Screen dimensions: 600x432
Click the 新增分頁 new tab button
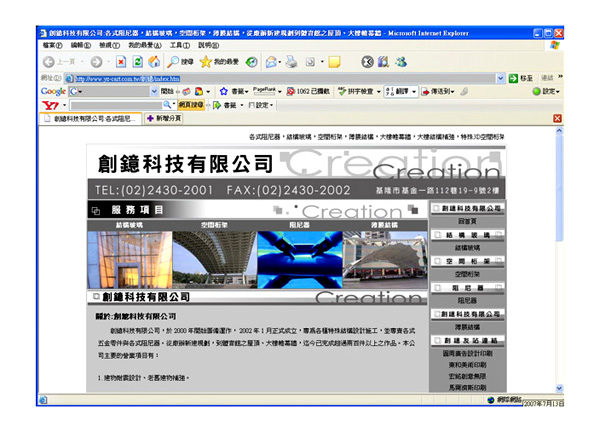(x=165, y=119)
